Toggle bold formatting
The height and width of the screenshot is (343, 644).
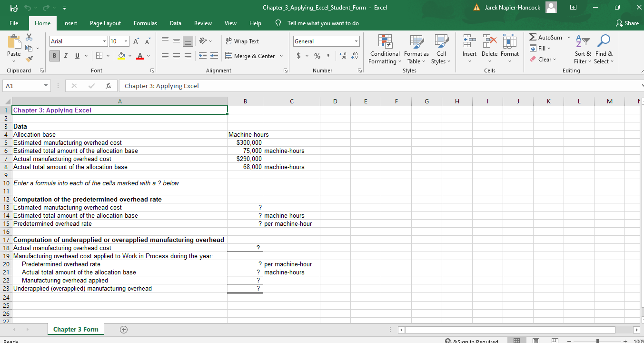(54, 56)
